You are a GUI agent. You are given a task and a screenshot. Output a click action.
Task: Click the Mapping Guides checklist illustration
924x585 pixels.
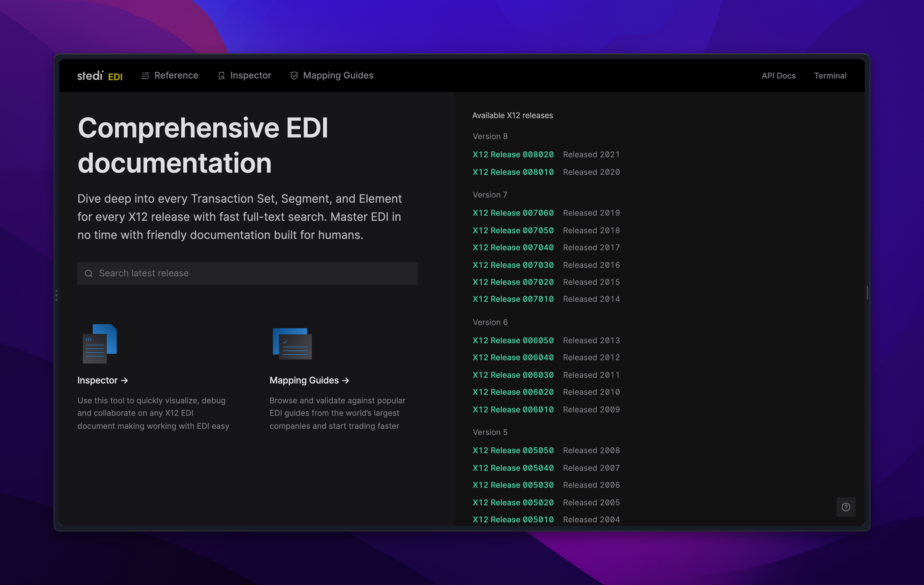pyautogui.click(x=292, y=344)
